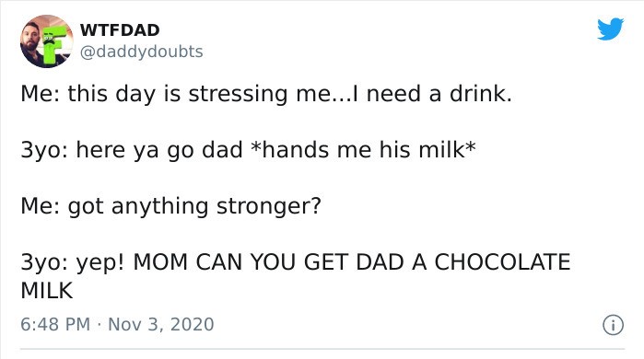The image size is (644, 359).
Task: Open the WTFDAD display name
Action: click(120, 30)
